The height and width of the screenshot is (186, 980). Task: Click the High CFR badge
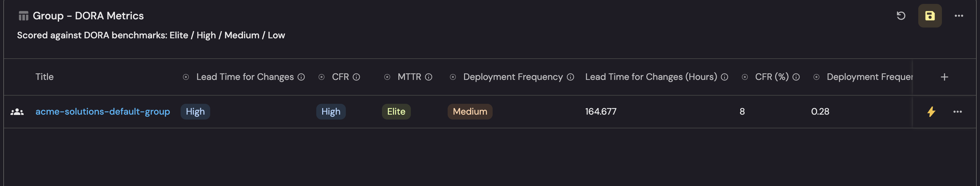tap(331, 112)
